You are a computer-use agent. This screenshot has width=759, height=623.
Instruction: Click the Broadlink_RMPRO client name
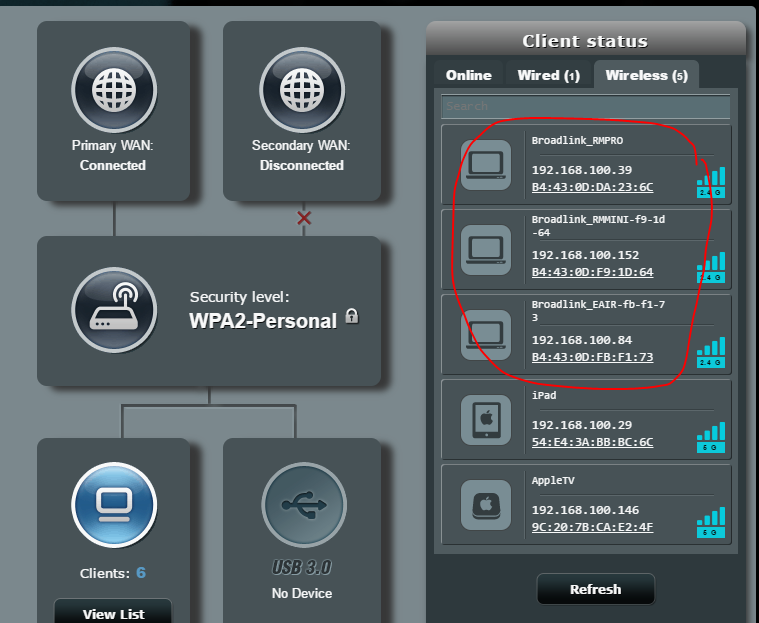[577, 141]
